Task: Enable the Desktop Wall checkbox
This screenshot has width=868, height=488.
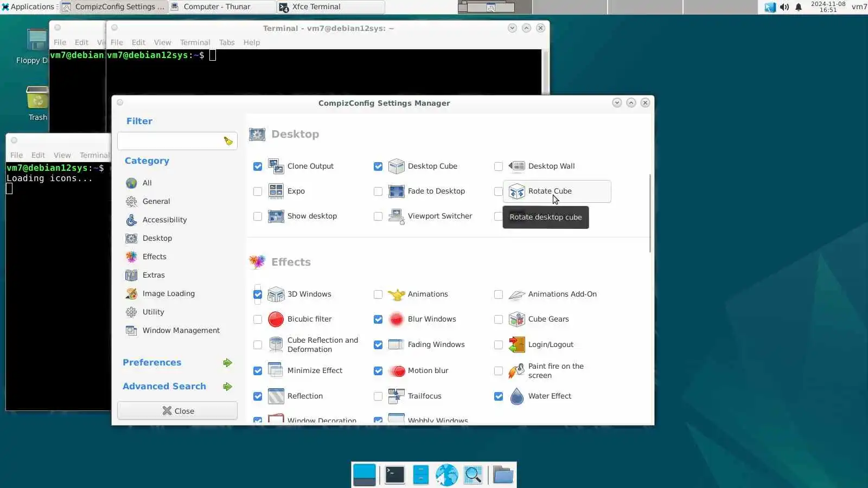Action: 499,166
